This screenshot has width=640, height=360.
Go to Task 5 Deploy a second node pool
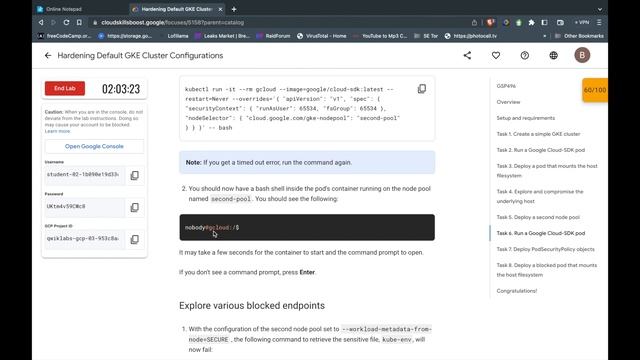(x=538, y=217)
